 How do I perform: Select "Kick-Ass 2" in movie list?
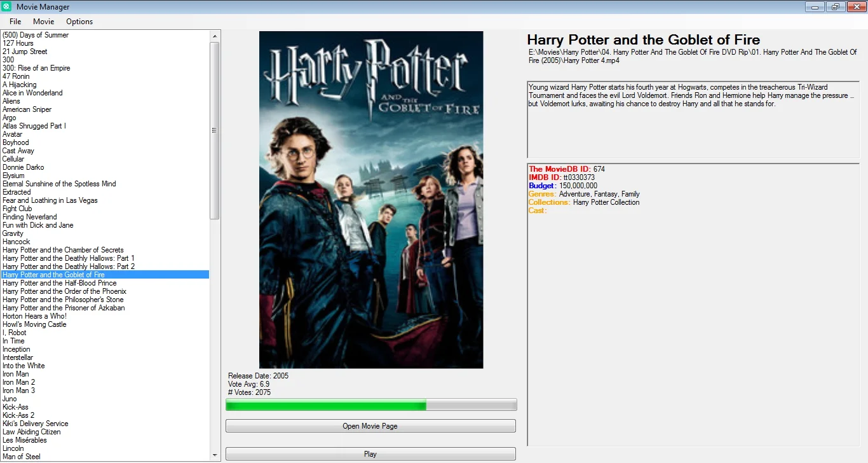(x=105, y=415)
